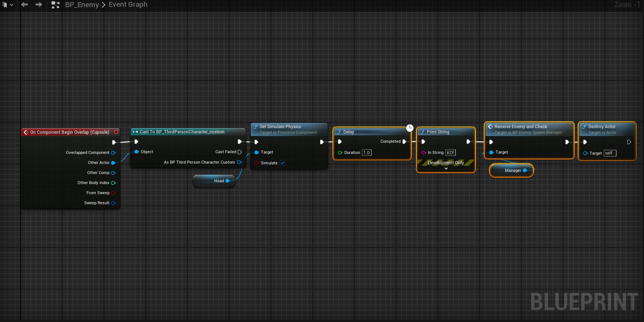The width and height of the screenshot is (644, 322).
Task: Select the Delay node title
Action: [x=348, y=132]
